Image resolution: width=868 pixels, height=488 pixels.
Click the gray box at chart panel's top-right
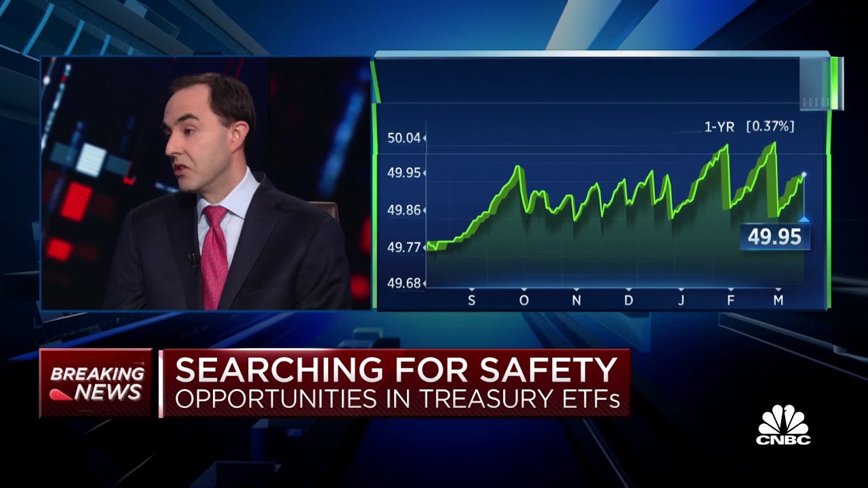821,83
